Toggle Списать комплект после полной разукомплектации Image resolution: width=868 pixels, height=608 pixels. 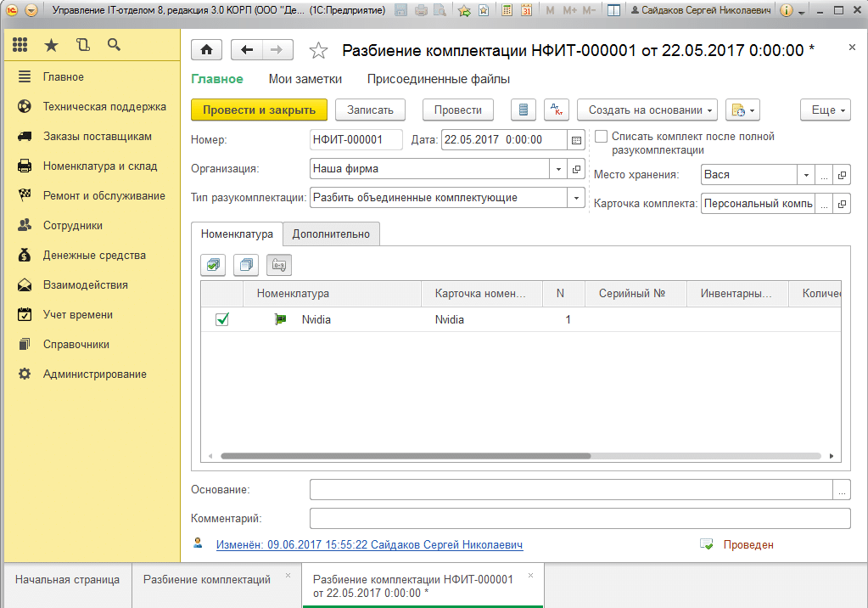(x=602, y=137)
